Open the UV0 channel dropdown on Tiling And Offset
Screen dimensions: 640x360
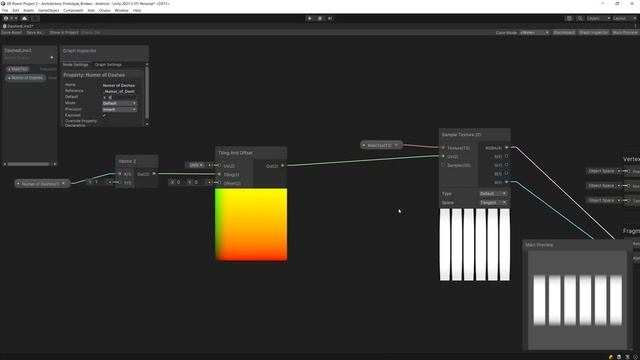[x=196, y=165]
